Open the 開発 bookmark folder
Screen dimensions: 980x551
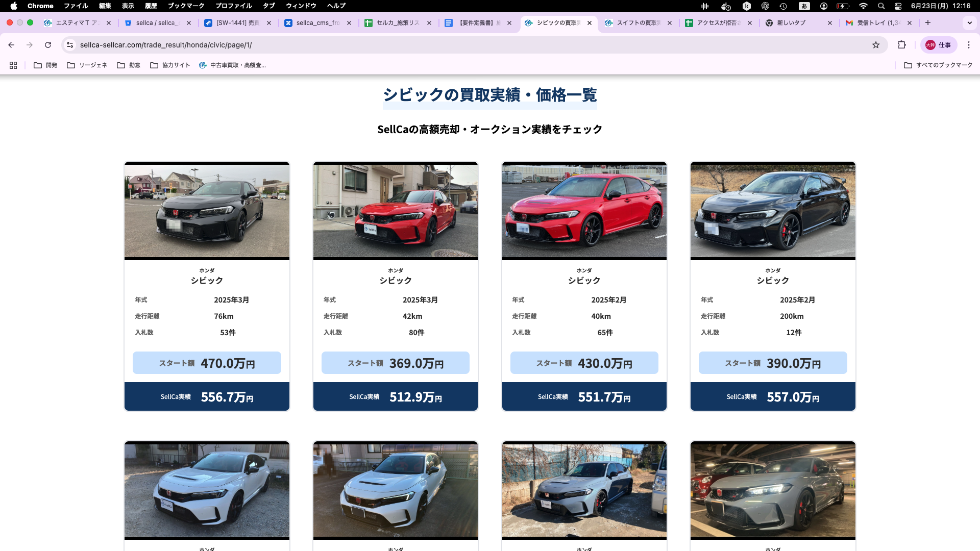tap(45, 65)
